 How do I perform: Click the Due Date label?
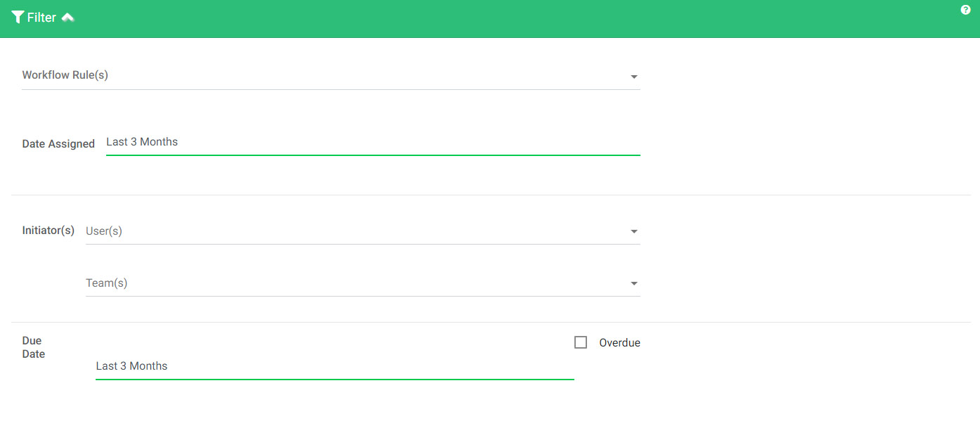tap(33, 346)
